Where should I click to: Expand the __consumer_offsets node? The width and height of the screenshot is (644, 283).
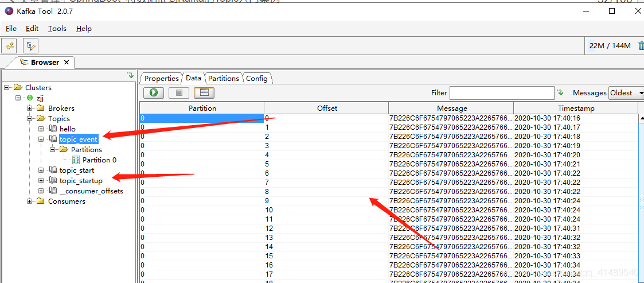point(41,191)
